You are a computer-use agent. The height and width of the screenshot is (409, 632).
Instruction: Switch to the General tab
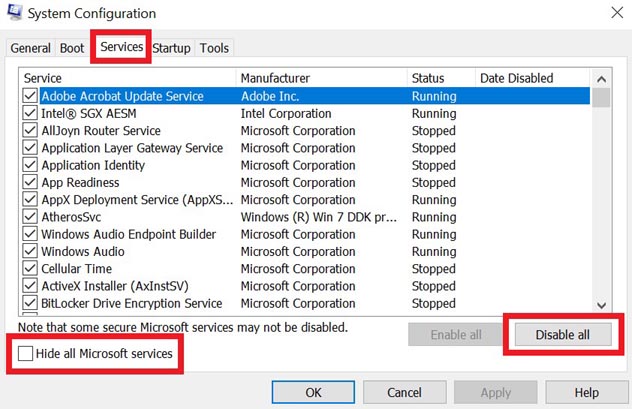[31, 48]
